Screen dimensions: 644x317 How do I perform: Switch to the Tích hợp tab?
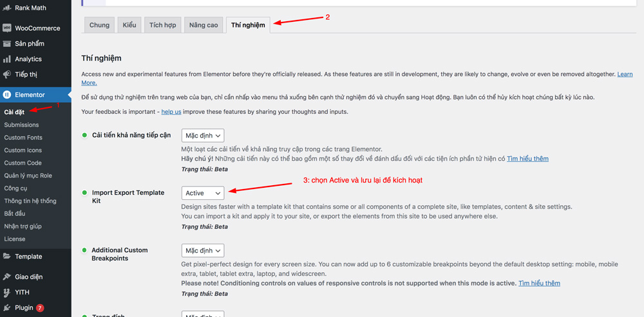click(x=163, y=25)
